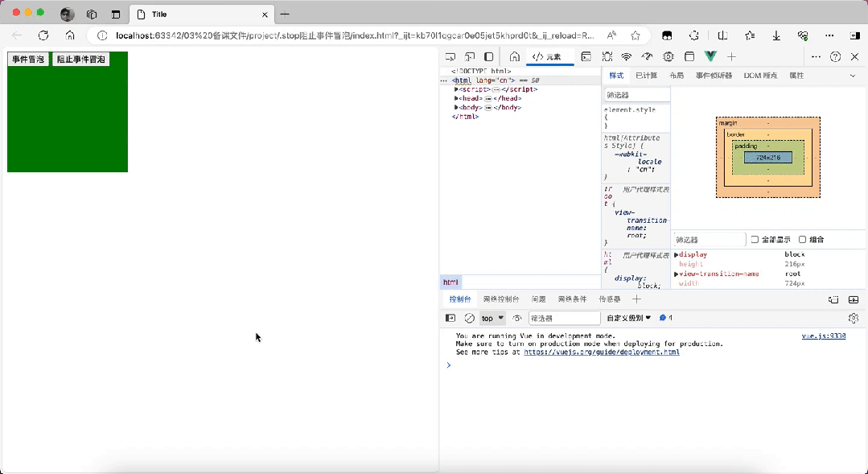This screenshot has height=474, width=868.
Task: Toggle device emulation mode
Action: [x=470, y=56]
